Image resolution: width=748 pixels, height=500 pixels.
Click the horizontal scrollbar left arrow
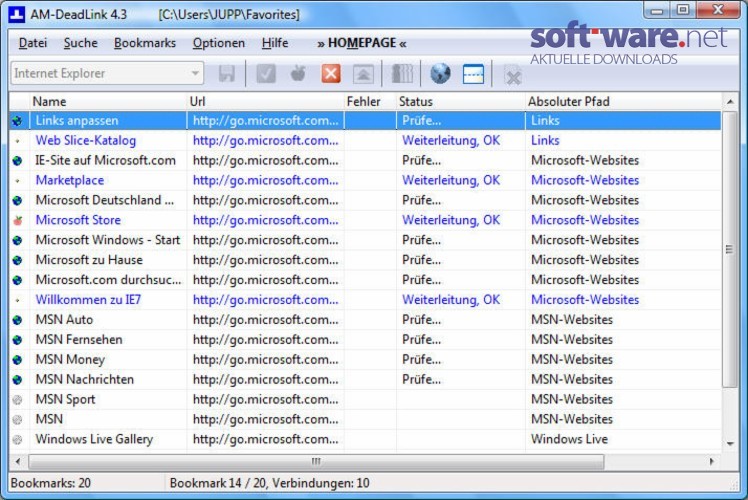click(x=18, y=461)
